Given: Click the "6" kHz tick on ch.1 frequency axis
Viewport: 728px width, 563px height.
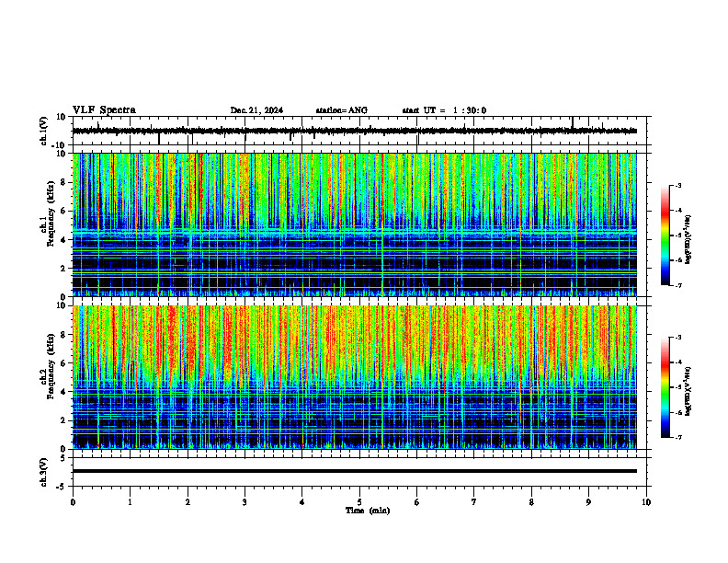Looking at the screenshot, I should pos(63,211).
